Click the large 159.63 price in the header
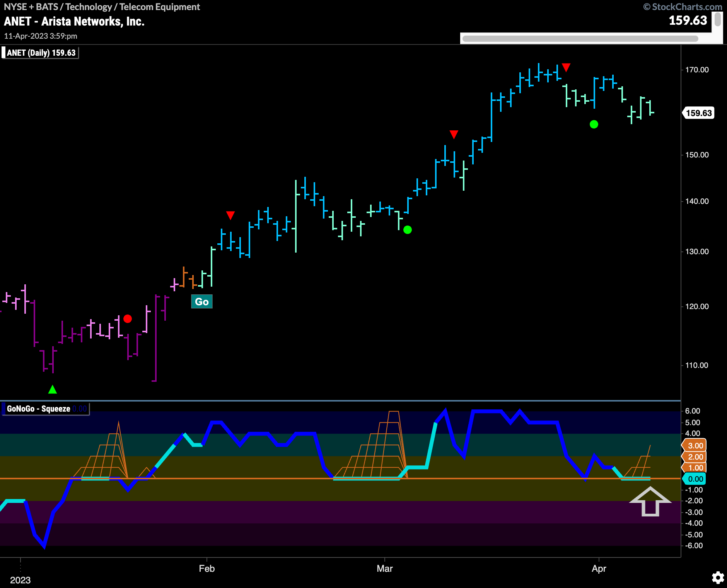The image size is (727, 588). pos(688,20)
